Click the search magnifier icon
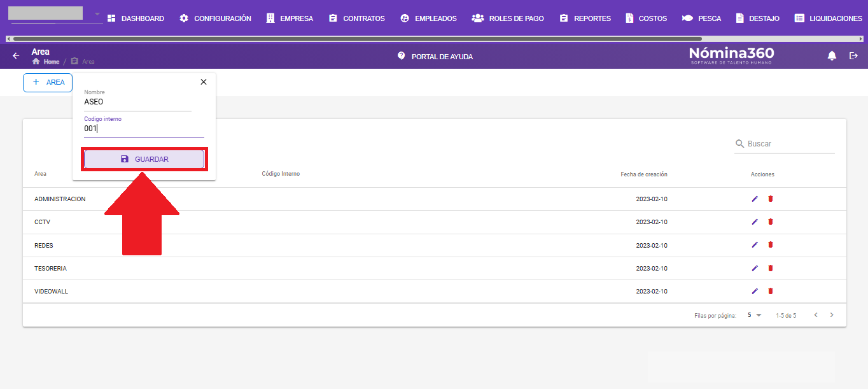This screenshot has height=389, width=868. [x=740, y=144]
